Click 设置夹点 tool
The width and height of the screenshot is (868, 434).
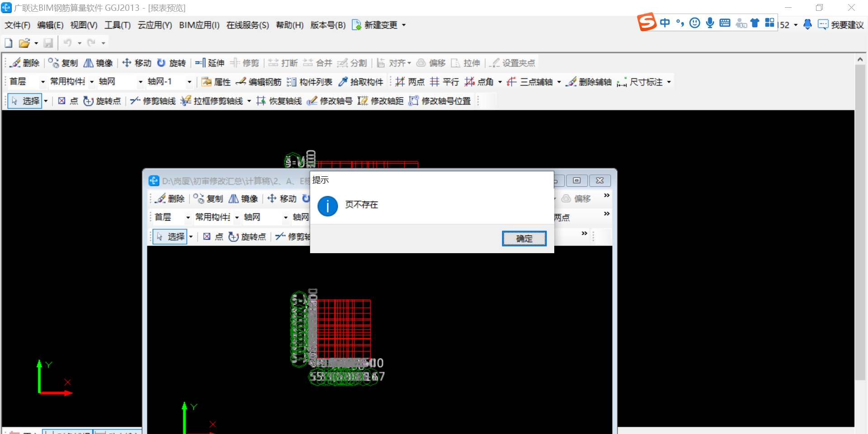[x=513, y=63]
